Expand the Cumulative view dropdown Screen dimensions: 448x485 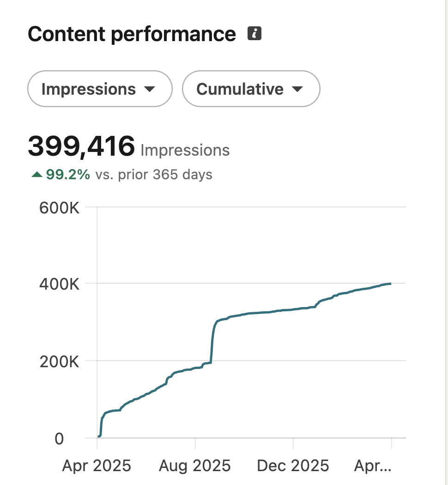251,89
